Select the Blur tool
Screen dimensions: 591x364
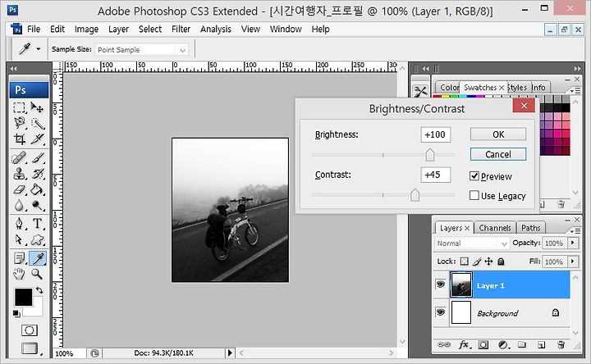point(19,205)
